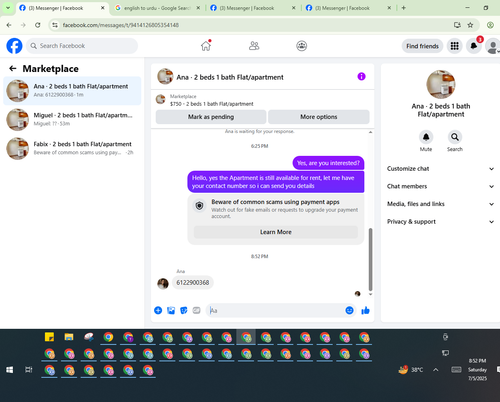The image size is (500, 402).
Task: Open more actions plus icon in composer
Action: [158, 310]
